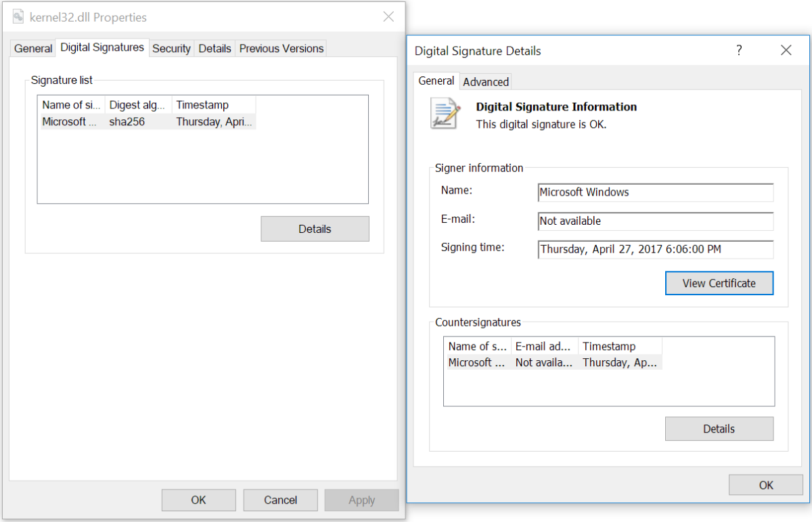812x522 pixels.
Task: Click Details button under Countersignatures
Action: coord(719,429)
